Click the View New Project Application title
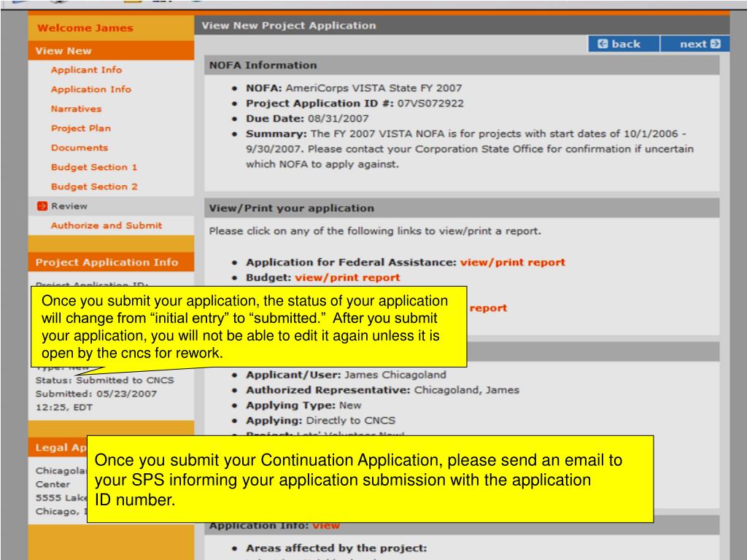747x560 pixels. [x=289, y=26]
